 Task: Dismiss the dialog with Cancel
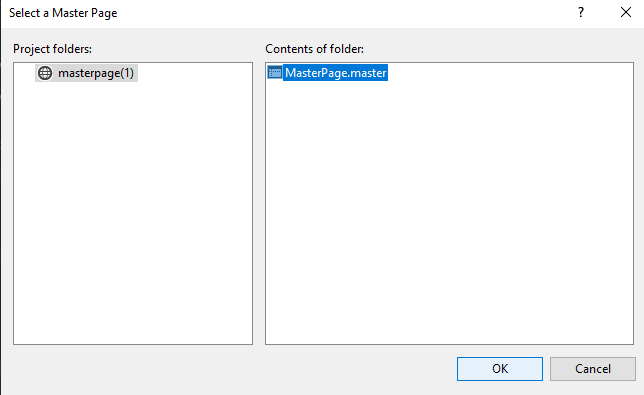tap(593, 369)
